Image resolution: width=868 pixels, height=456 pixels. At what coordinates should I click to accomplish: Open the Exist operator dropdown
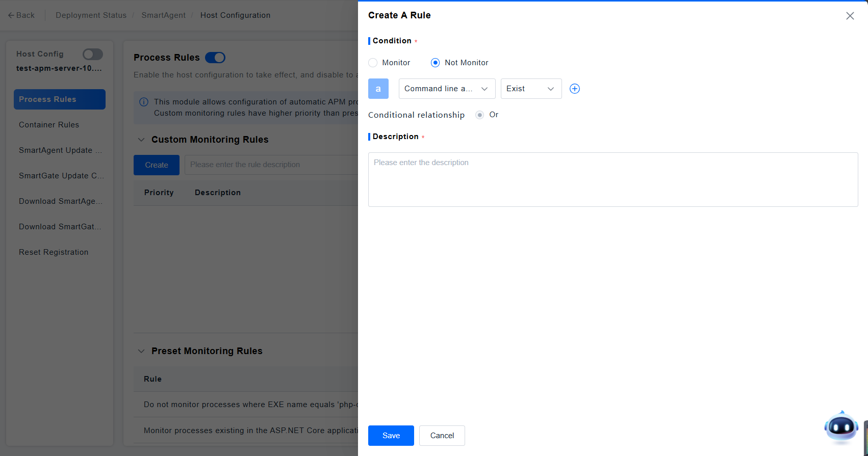(530, 89)
